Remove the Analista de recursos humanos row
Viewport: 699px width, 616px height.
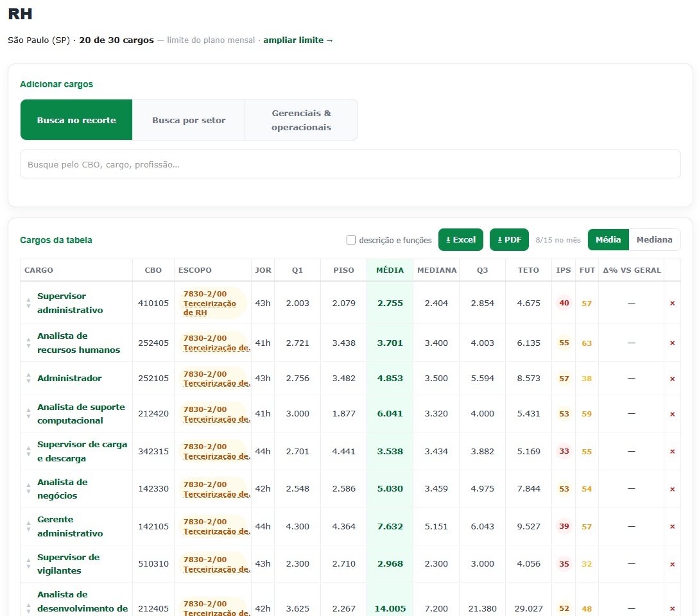coord(672,343)
